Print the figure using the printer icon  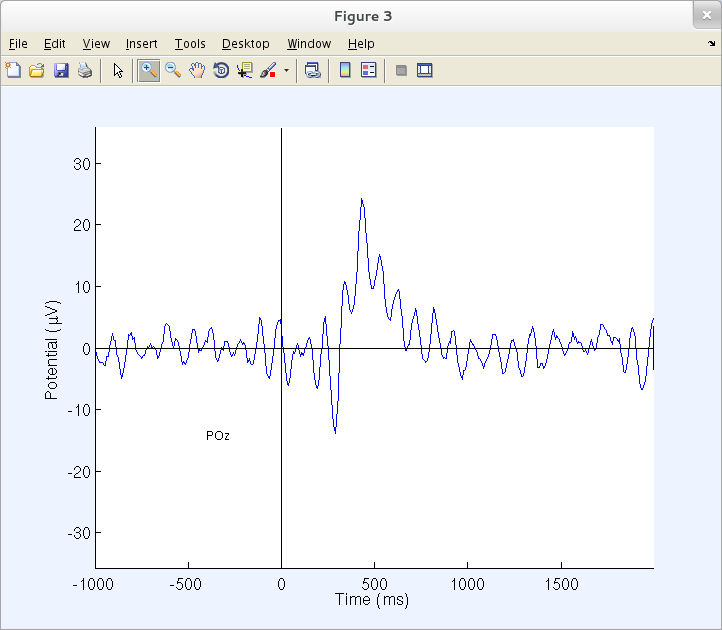coord(85,71)
